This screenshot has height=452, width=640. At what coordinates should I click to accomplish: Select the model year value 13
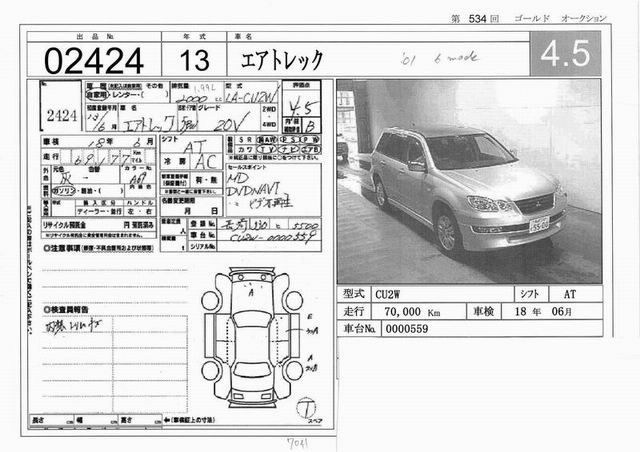pos(194,60)
